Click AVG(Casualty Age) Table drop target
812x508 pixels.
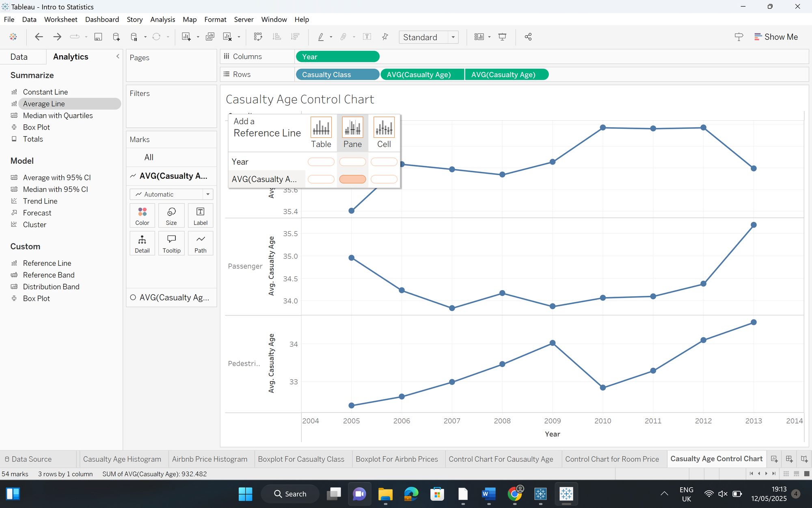tap(321, 179)
